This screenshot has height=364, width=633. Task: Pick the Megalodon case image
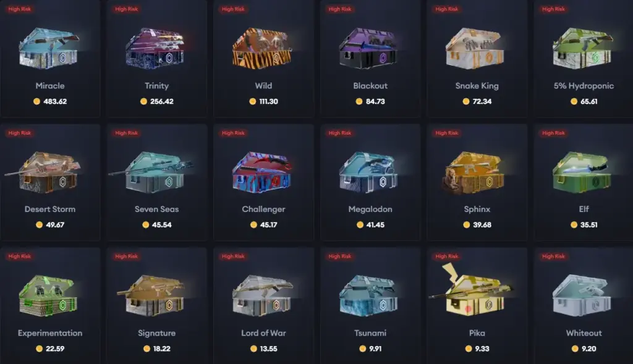(368, 172)
